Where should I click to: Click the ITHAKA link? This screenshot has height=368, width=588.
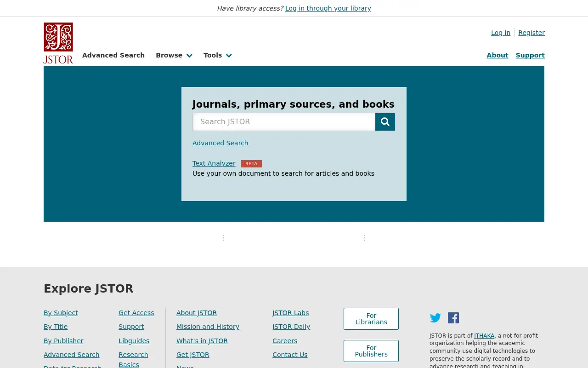484,336
